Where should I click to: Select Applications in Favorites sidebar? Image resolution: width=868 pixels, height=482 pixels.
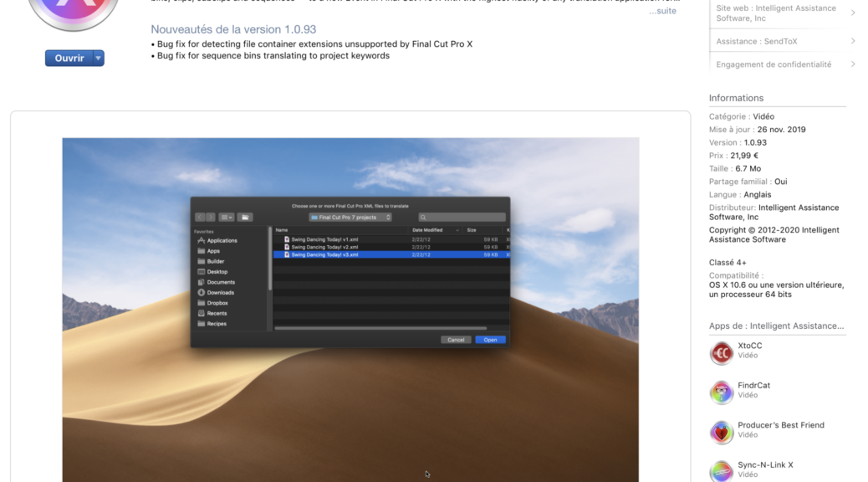point(217,240)
